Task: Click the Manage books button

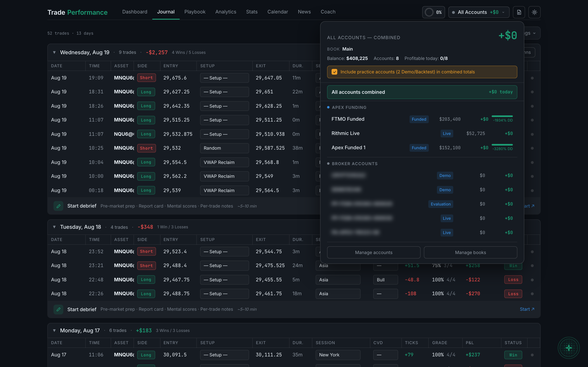Action: [x=470, y=252]
